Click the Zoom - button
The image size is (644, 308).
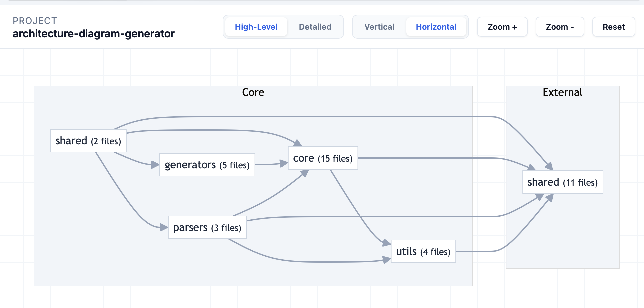[x=560, y=27]
